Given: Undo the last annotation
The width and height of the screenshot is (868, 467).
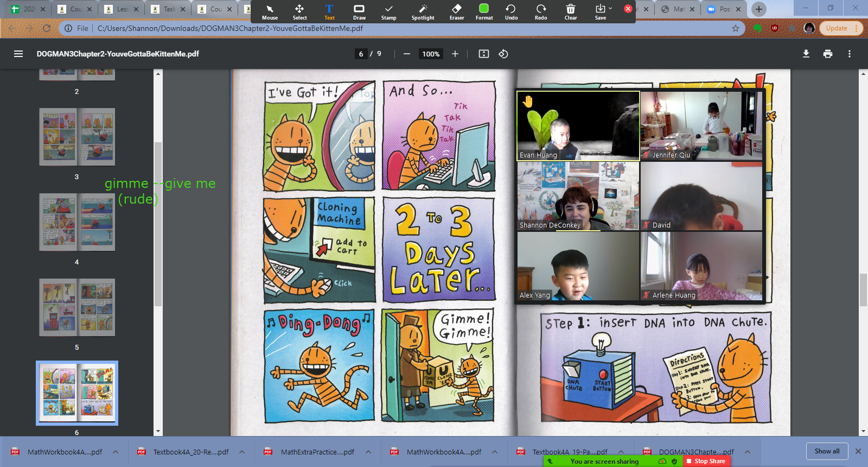Looking at the screenshot, I should [511, 11].
